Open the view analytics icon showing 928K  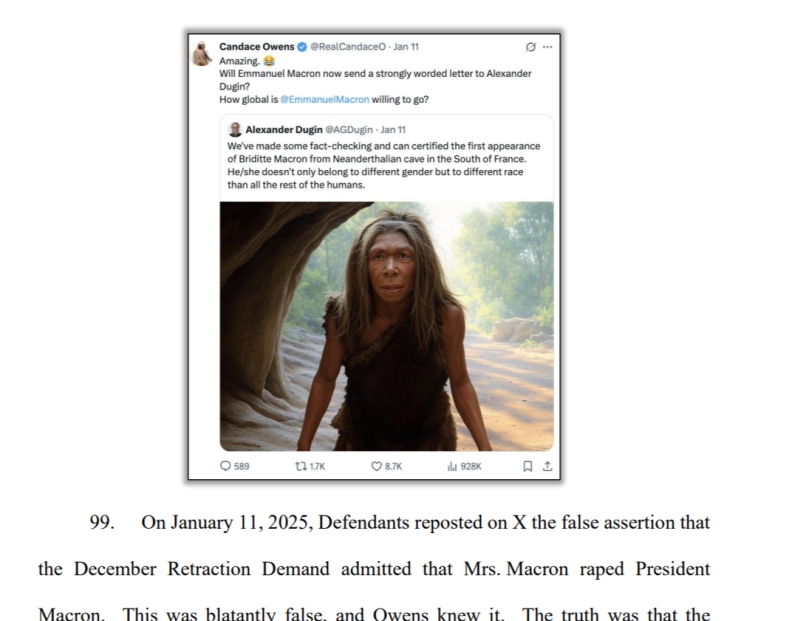pyautogui.click(x=452, y=466)
